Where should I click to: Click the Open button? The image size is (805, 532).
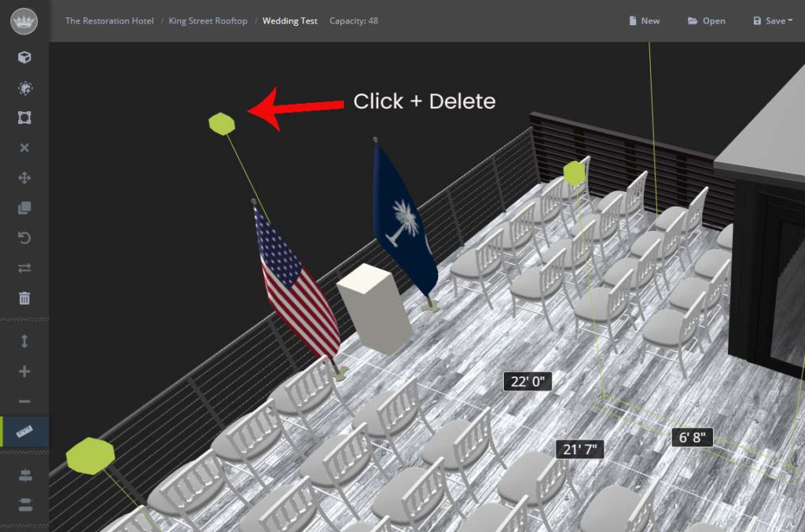click(x=707, y=21)
